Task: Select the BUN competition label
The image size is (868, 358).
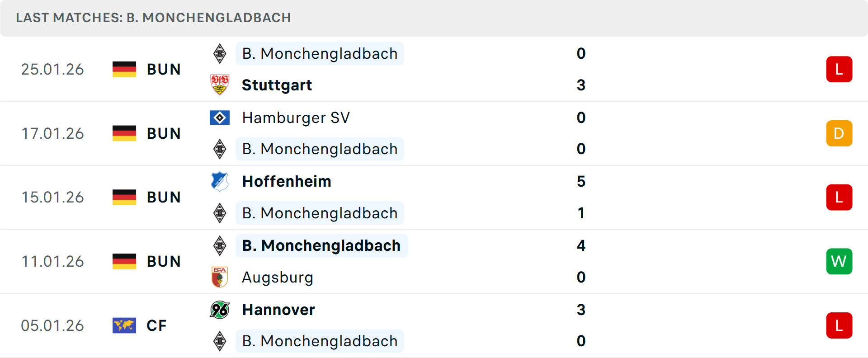Action: pyautogui.click(x=164, y=69)
